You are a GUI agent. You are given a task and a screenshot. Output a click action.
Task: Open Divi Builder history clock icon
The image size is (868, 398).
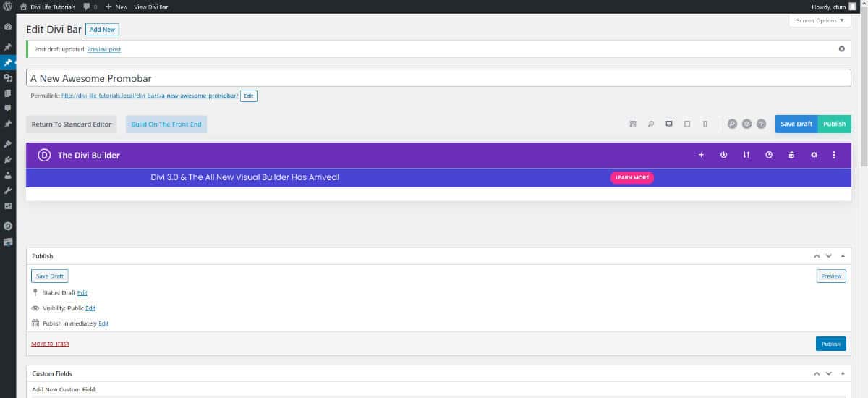[x=769, y=155]
